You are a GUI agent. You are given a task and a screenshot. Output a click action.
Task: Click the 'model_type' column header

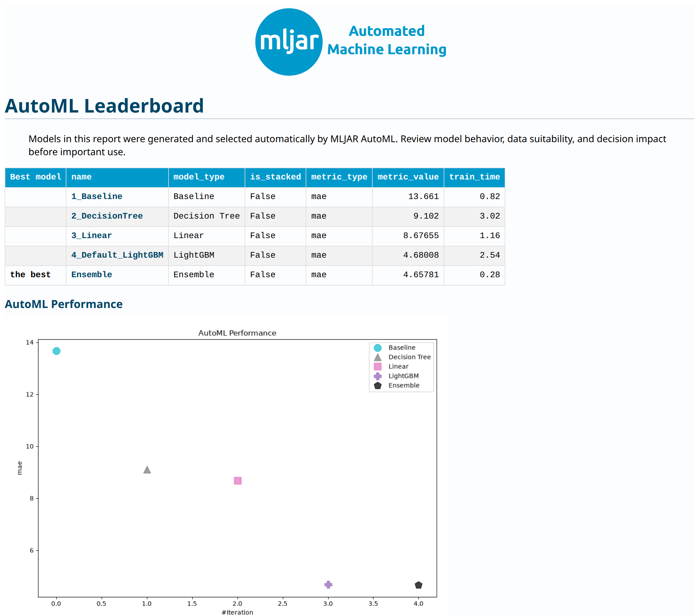[x=206, y=177]
